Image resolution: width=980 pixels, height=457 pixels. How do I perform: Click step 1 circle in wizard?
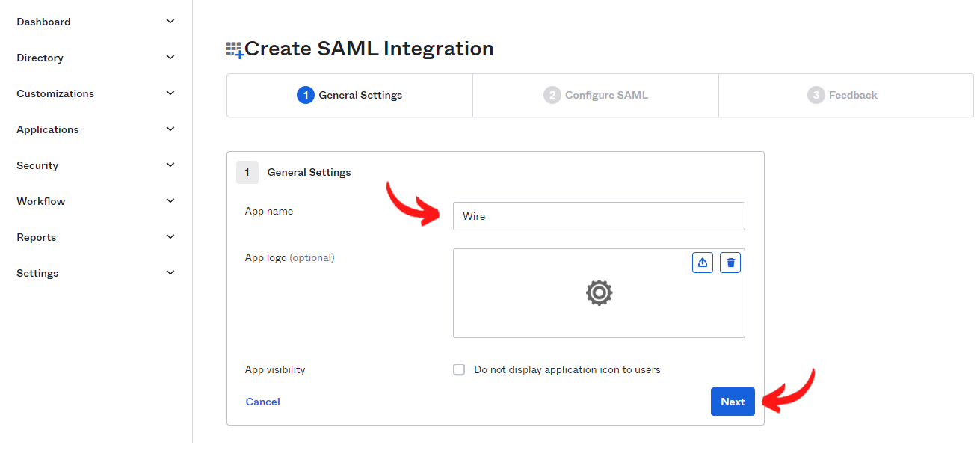tap(305, 95)
